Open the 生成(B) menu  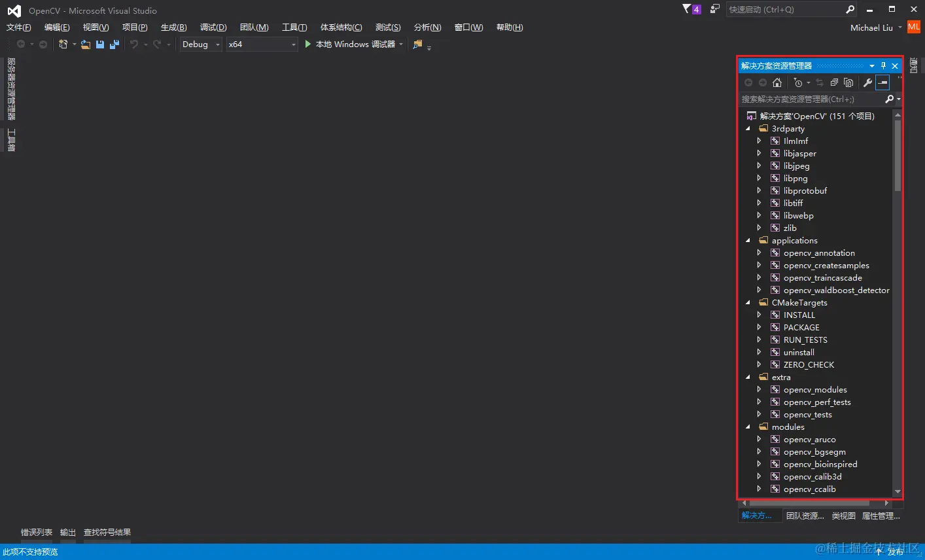click(x=174, y=27)
